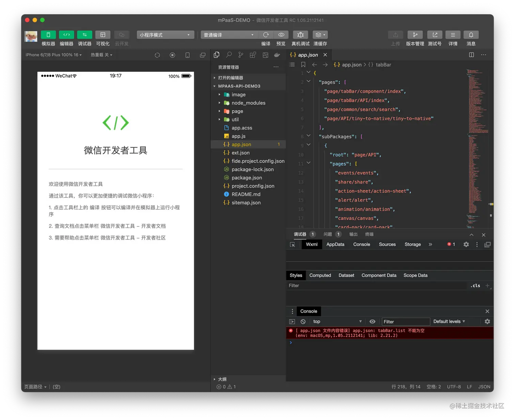Click the docker whale icon
The width and height of the screenshot is (515, 420).
pyautogui.click(x=277, y=54)
